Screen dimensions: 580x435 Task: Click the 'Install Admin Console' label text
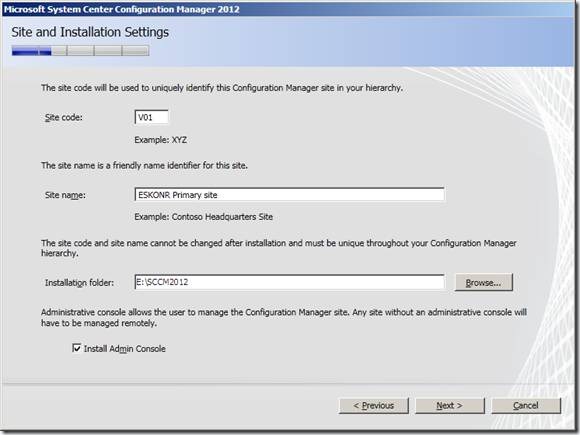tap(125, 349)
